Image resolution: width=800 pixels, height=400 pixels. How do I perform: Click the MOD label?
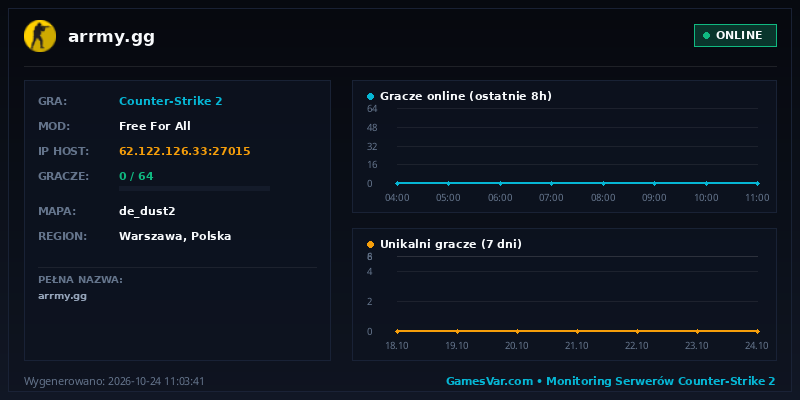tap(54, 126)
